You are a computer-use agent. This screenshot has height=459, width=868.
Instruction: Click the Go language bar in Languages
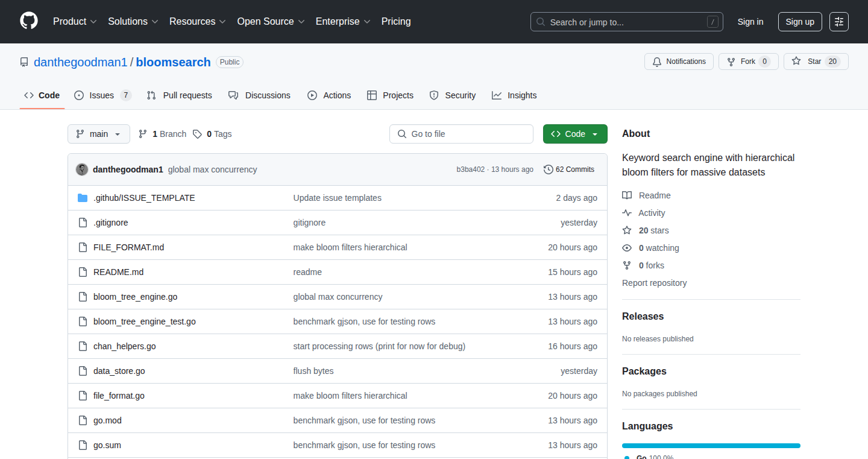(711, 446)
